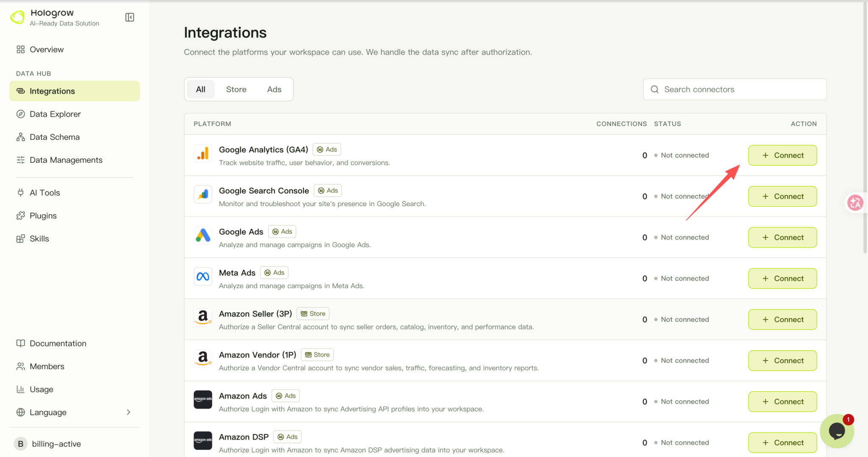
Task: Click the Amazon Ads black logo
Action: point(203,400)
